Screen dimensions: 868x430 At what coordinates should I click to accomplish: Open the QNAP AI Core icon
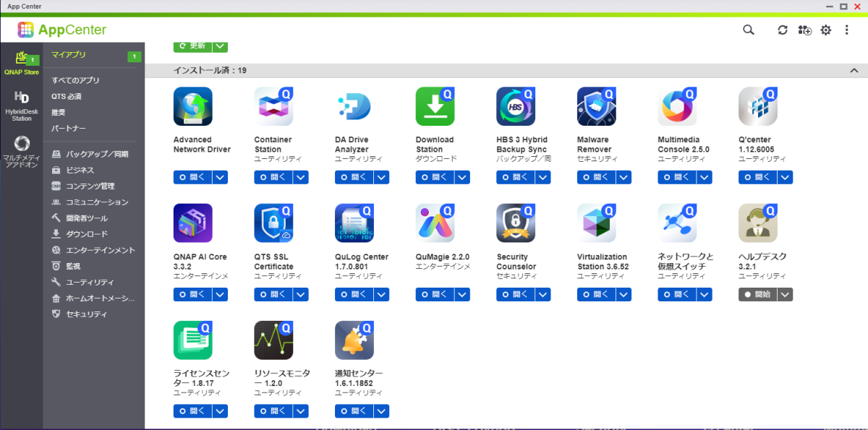coord(193,223)
